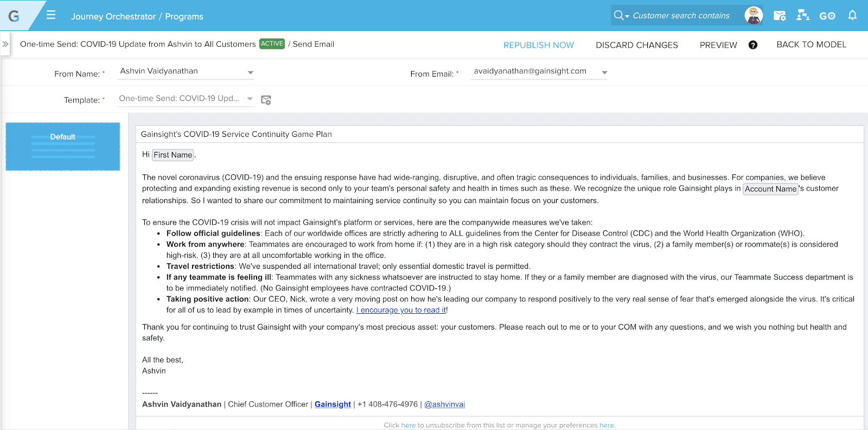Screen dimensions: 868x430
Task: Open the From Email dropdown
Action: click(x=604, y=72)
